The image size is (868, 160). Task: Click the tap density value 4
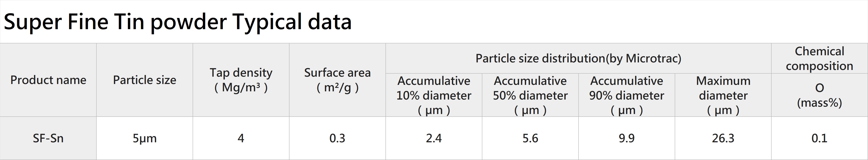241,138
